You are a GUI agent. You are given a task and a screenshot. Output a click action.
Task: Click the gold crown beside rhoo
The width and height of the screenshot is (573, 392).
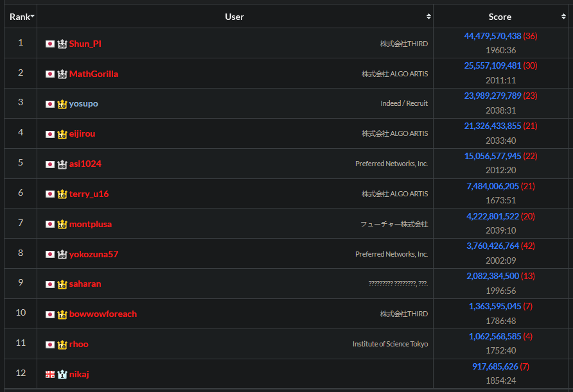tap(62, 345)
